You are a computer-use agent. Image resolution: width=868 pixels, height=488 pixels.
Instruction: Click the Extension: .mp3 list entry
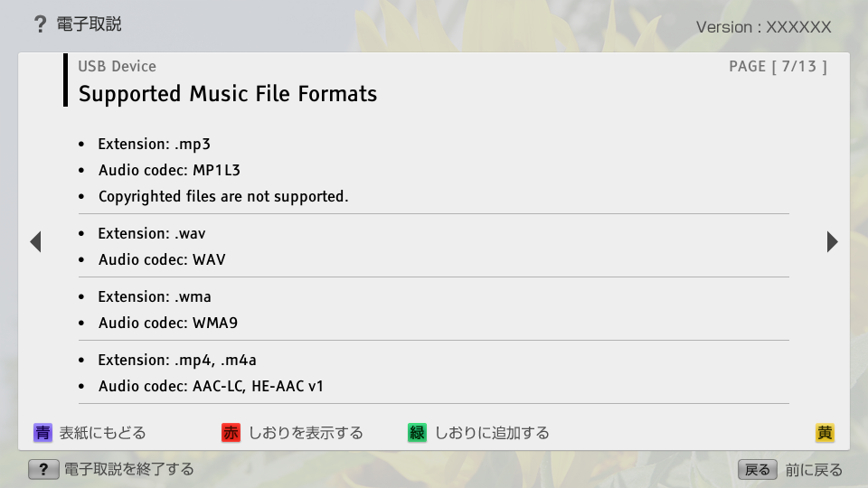pyautogui.click(x=154, y=144)
